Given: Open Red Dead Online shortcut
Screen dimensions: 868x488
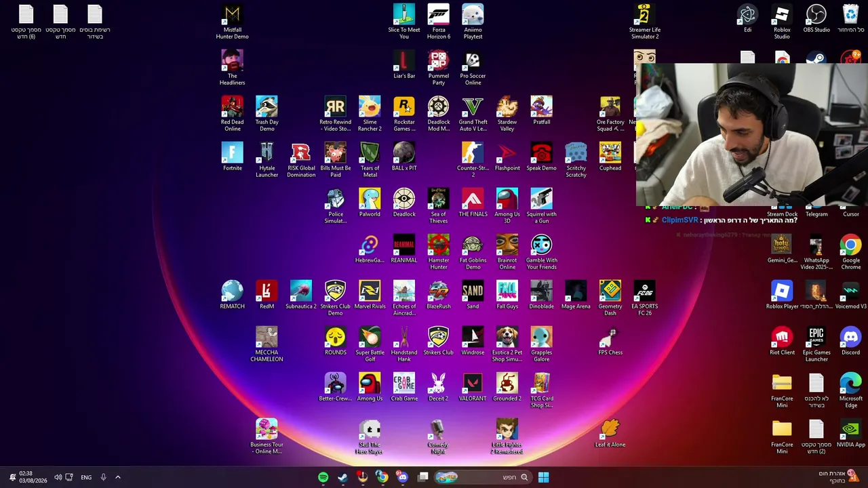Looking at the screenshot, I should (x=232, y=114).
